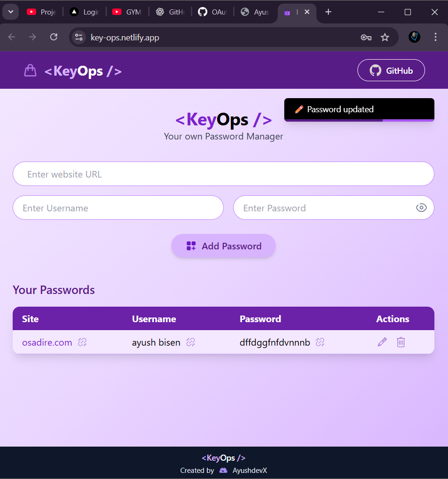The height and width of the screenshot is (479, 448).
Task: Delete the osadire.com password entry
Action: click(x=401, y=342)
